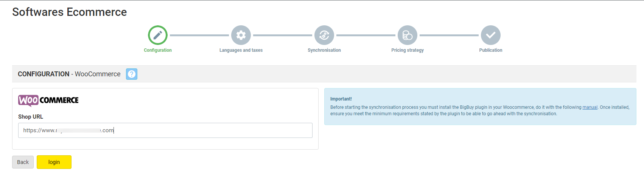Open the manual link in the notice
Image resolution: width=644 pixels, height=184 pixels.
590,107
